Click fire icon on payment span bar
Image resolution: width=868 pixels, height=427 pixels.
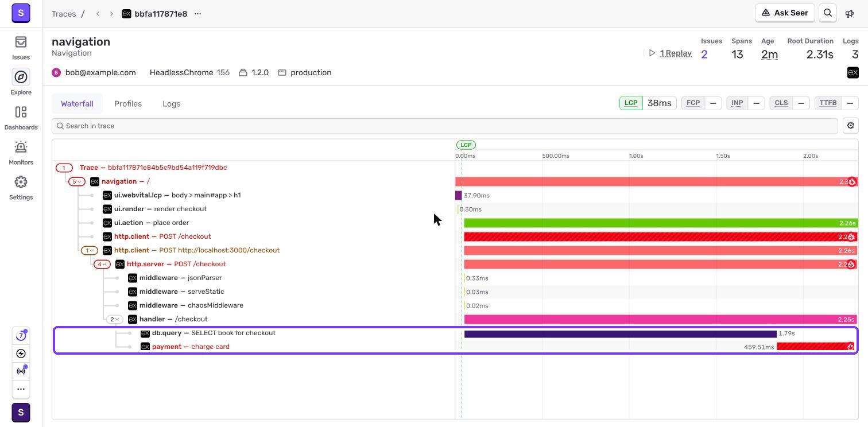[851, 347]
